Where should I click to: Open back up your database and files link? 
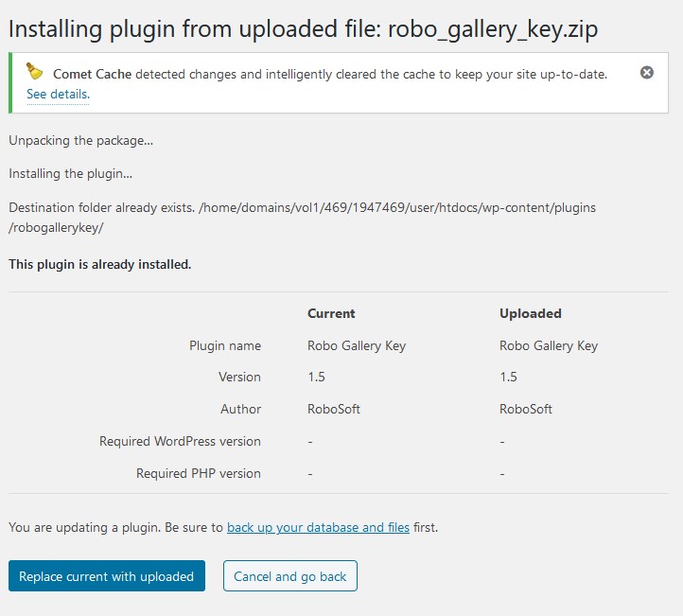click(x=318, y=527)
